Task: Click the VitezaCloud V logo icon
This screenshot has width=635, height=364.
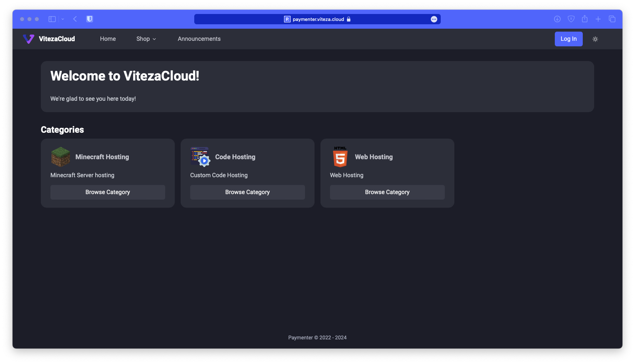Action: coord(28,39)
